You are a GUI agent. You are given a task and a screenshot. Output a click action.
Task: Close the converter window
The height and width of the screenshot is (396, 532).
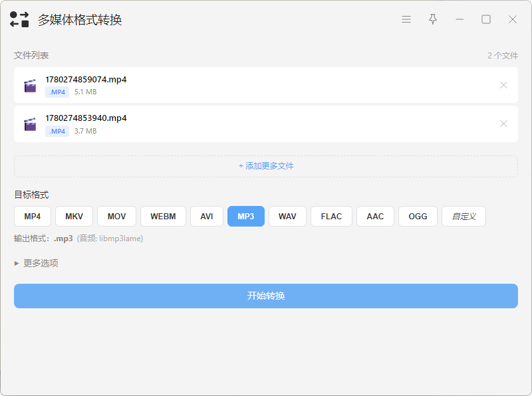tap(513, 19)
